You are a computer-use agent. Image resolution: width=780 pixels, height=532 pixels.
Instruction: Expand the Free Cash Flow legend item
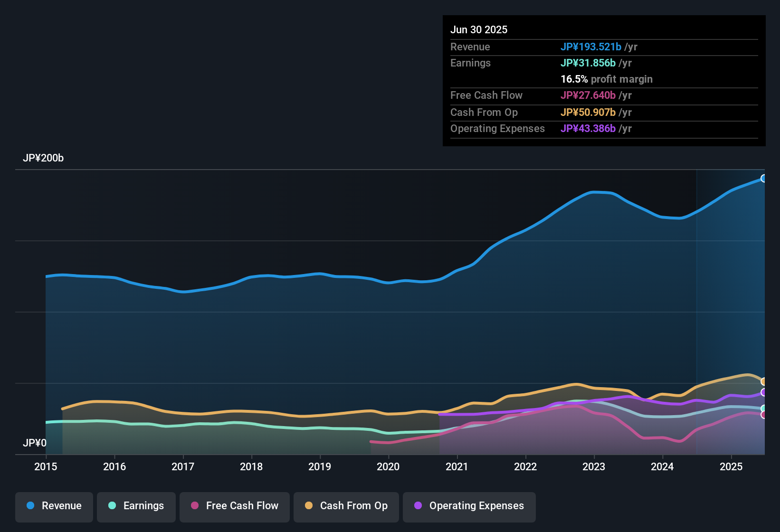coord(234,506)
